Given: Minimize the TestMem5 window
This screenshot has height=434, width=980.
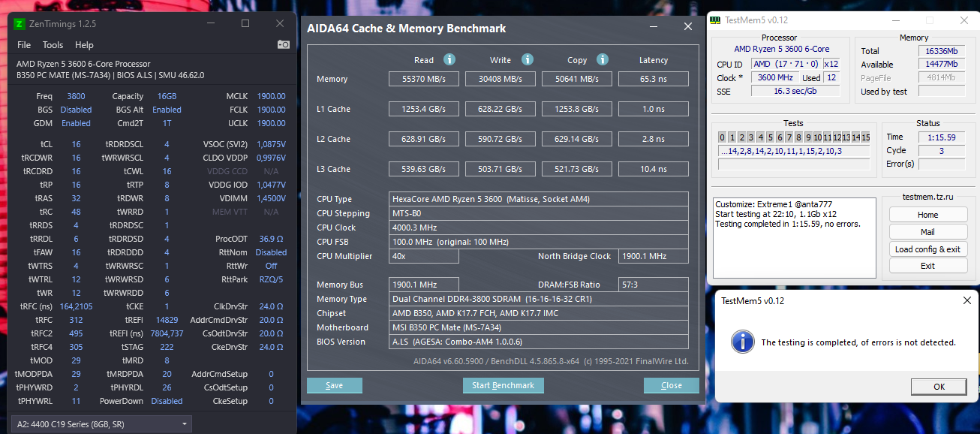Looking at the screenshot, I should click(895, 20).
